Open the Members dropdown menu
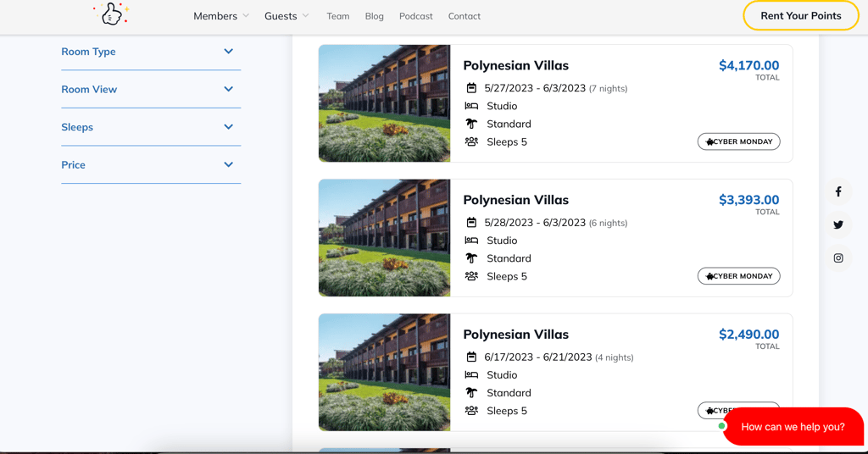 point(221,16)
